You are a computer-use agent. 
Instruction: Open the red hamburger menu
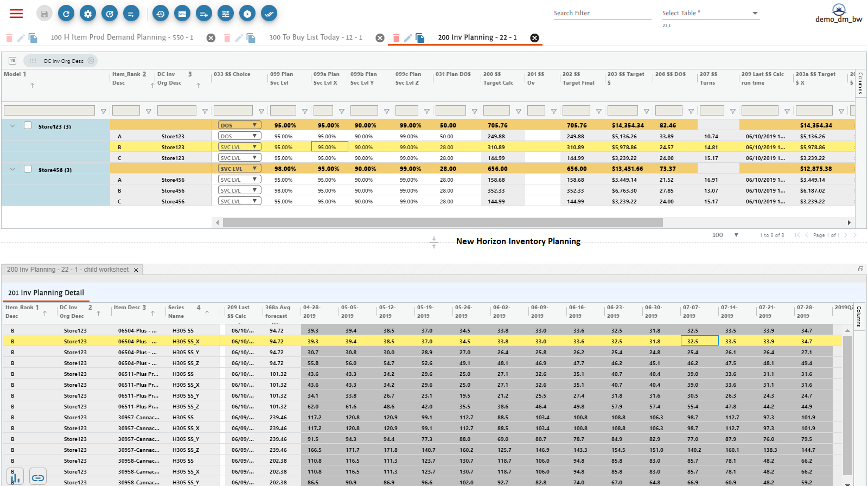click(16, 14)
